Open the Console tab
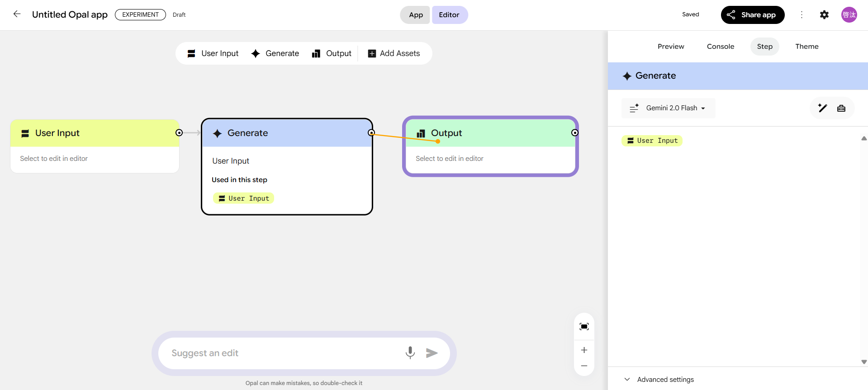This screenshot has height=390, width=868. [720, 47]
